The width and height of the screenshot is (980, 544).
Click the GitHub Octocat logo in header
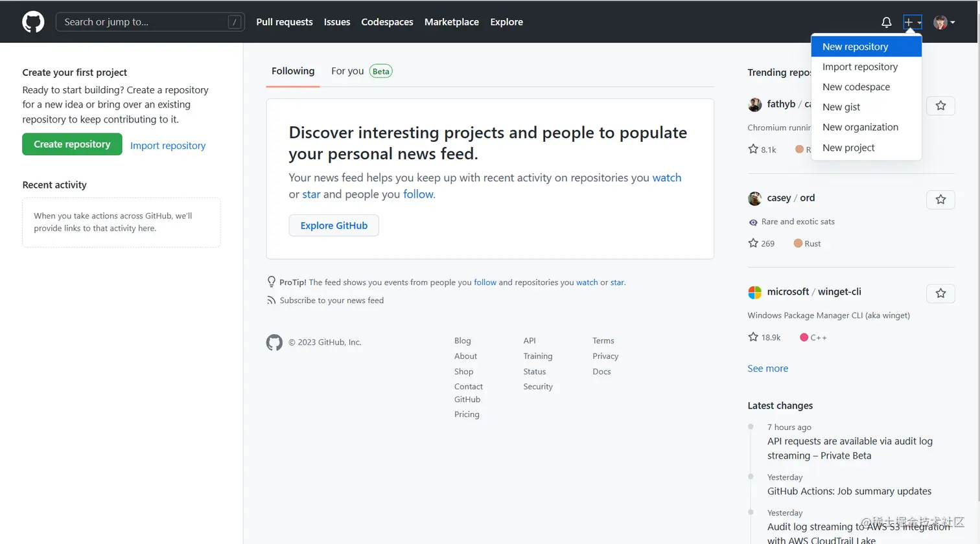pos(33,22)
